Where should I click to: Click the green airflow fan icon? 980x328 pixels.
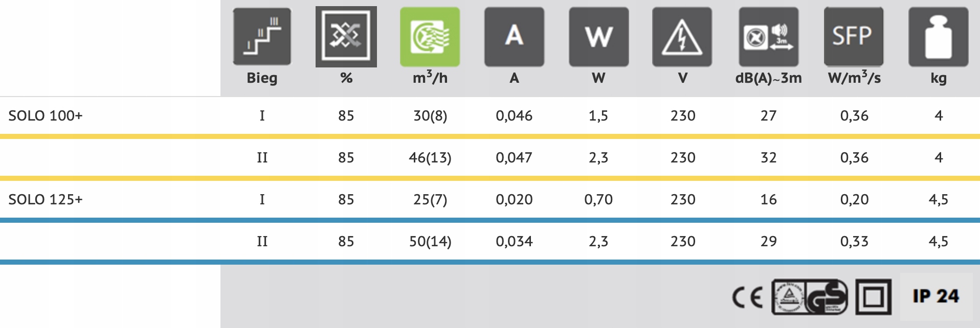point(430,37)
